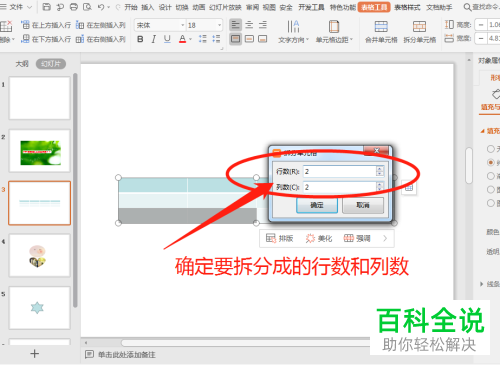Insert column to left (在左侧插入列)
Image resolution: width=500 pixels, height=365 pixels.
click(100, 25)
